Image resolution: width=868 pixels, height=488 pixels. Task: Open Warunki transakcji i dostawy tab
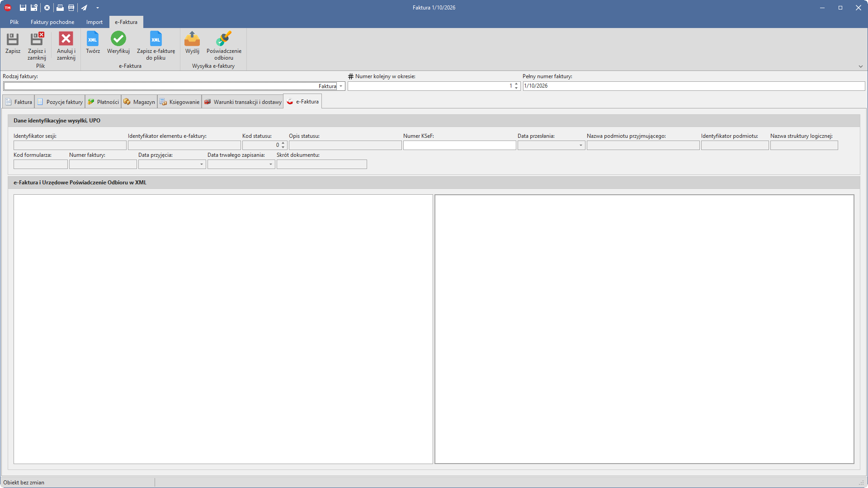click(x=243, y=102)
